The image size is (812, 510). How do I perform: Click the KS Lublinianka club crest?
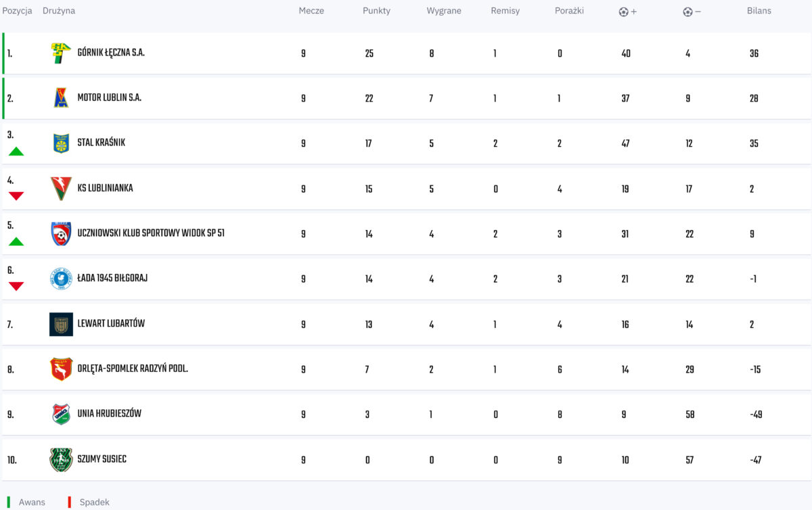[61, 189]
